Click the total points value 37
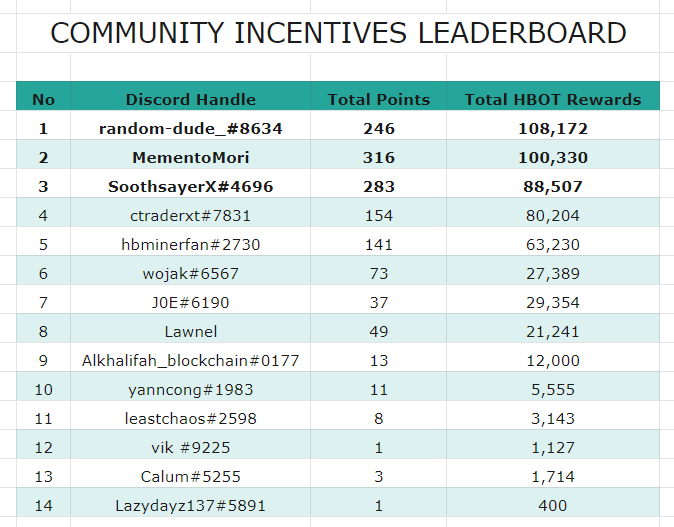Image resolution: width=674 pixels, height=527 pixels. click(379, 303)
